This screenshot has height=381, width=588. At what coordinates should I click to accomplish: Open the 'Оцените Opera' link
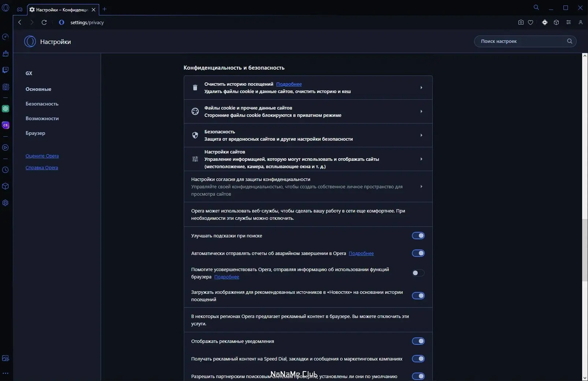42,156
